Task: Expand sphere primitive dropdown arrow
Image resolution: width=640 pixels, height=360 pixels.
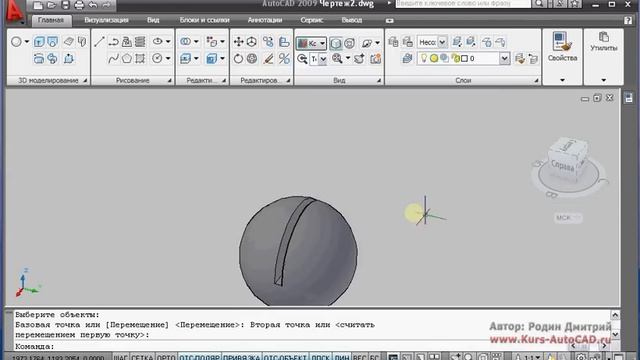Action: (27, 42)
